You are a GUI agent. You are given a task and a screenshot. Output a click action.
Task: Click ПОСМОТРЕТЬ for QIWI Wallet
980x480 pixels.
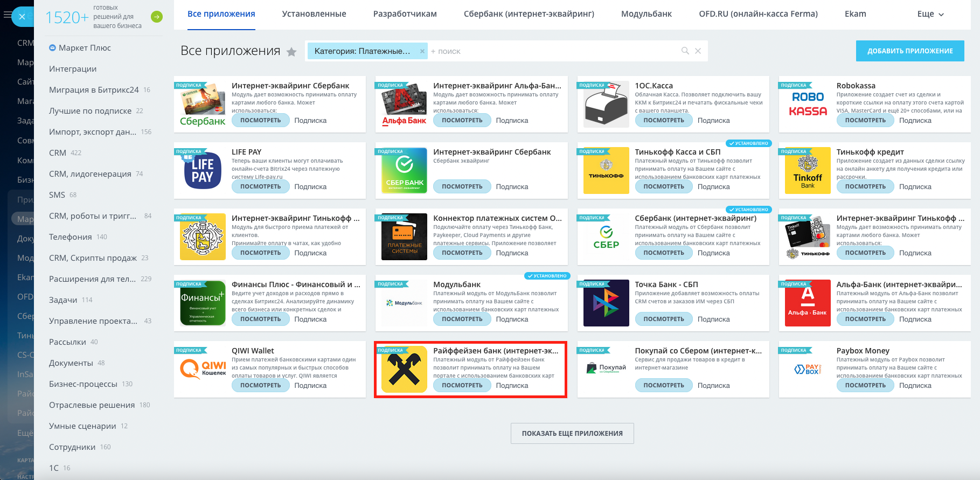coord(261,386)
